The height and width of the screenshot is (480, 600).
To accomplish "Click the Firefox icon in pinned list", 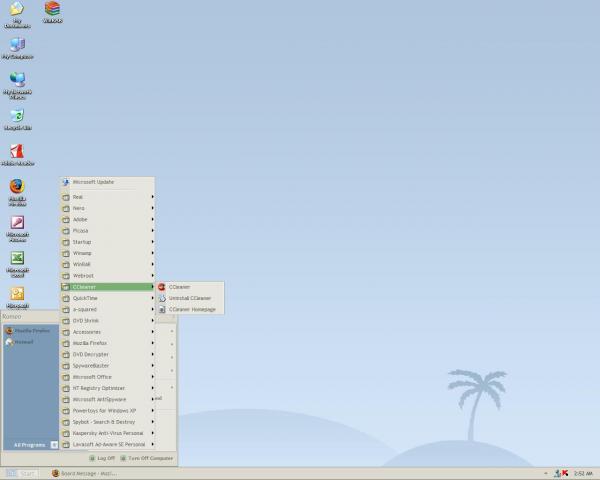I will click(x=9, y=331).
